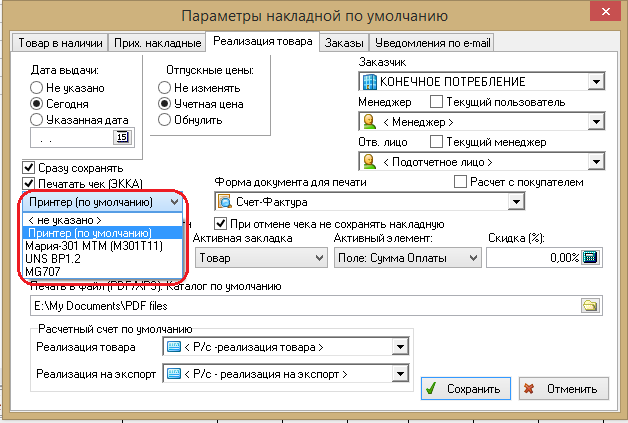Click the calculator icon in discount field
The width and height of the screenshot is (628, 423).
click(x=589, y=258)
